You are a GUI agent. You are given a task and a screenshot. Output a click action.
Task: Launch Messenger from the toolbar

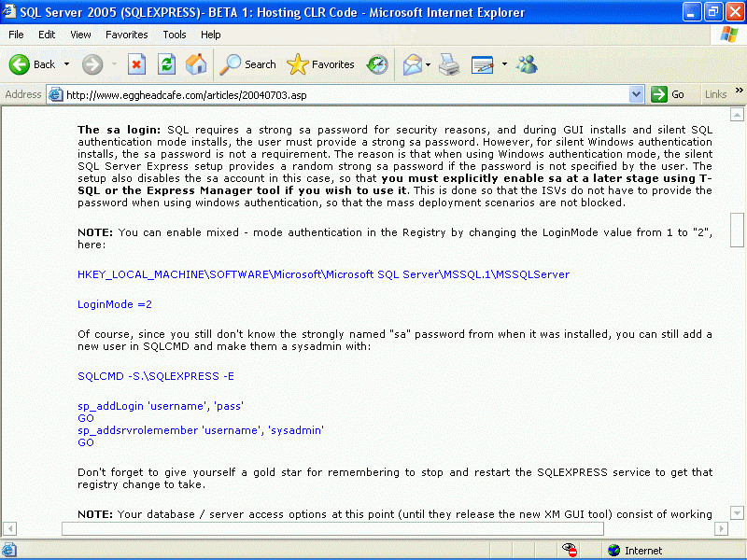[x=527, y=64]
